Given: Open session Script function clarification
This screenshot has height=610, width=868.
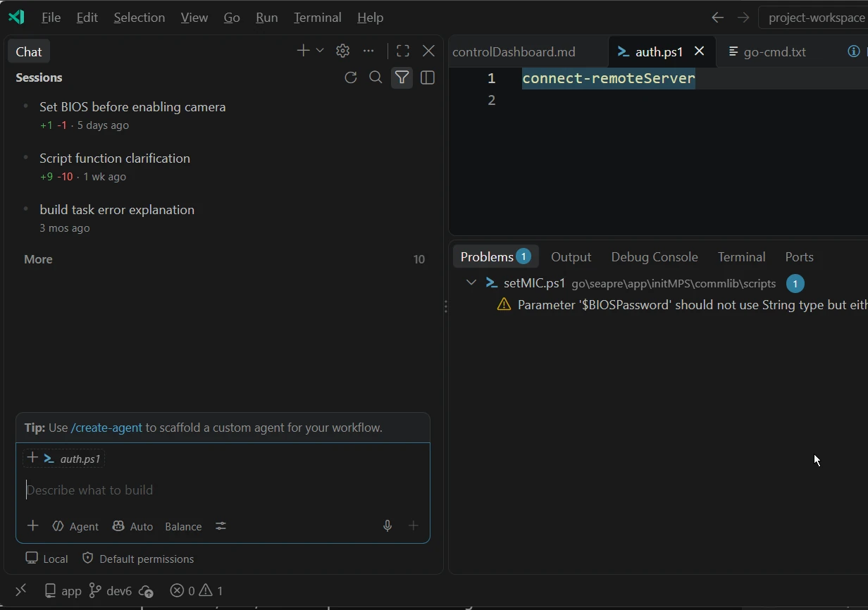Looking at the screenshot, I should click(x=223, y=167).
